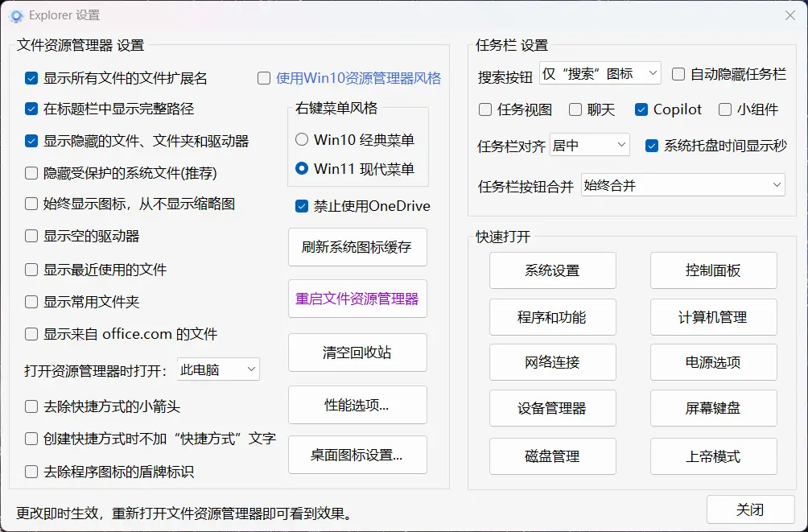Check 显示最近使用的文件
The image size is (808, 532).
pyautogui.click(x=31, y=270)
